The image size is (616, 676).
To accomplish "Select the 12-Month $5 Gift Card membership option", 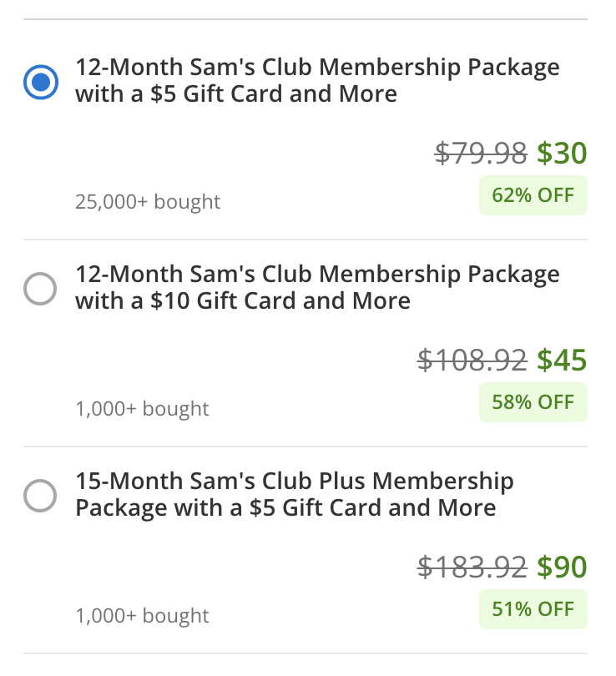I will pos(39,81).
